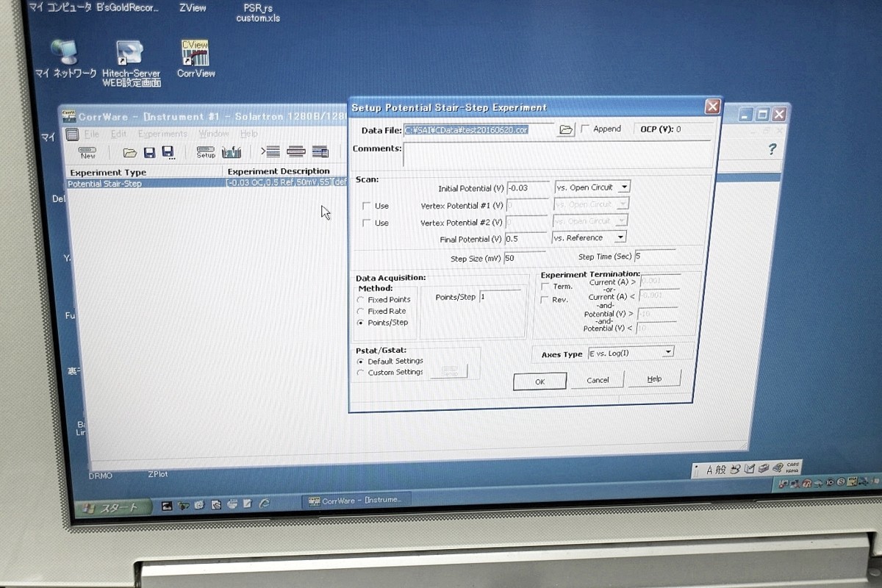Open the Final Potential reference dropdown
The width and height of the screenshot is (882, 588).
pos(620,237)
